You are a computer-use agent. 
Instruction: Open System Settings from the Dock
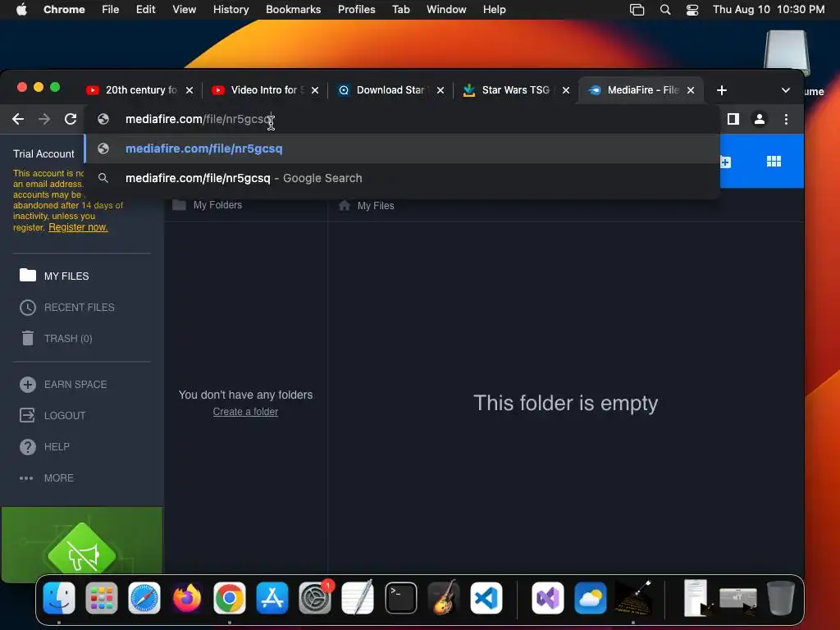[315, 597]
